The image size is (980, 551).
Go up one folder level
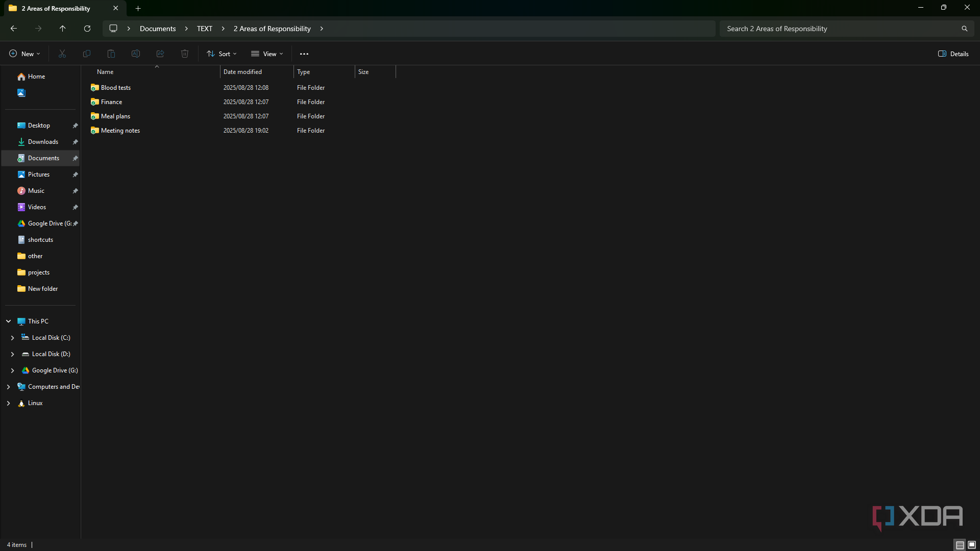(63, 29)
